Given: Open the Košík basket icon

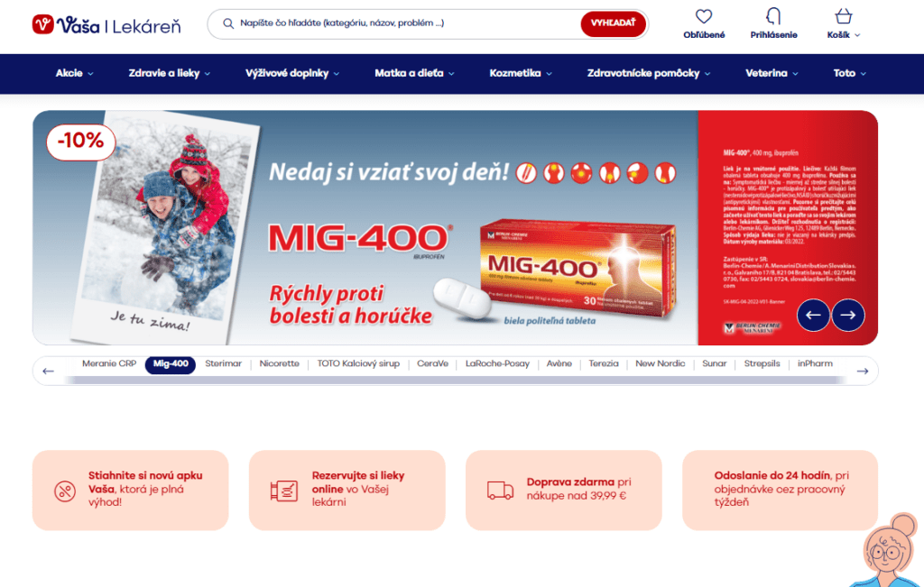Looking at the screenshot, I should 844,16.
